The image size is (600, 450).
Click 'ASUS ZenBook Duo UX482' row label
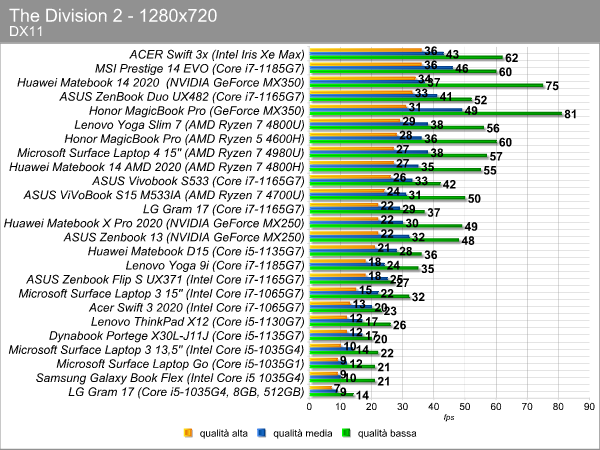[182, 97]
